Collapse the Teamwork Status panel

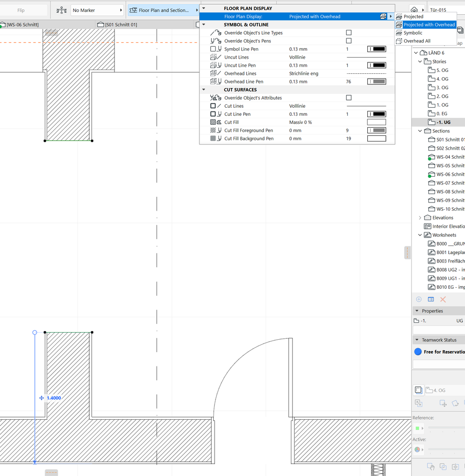tap(417, 340)
